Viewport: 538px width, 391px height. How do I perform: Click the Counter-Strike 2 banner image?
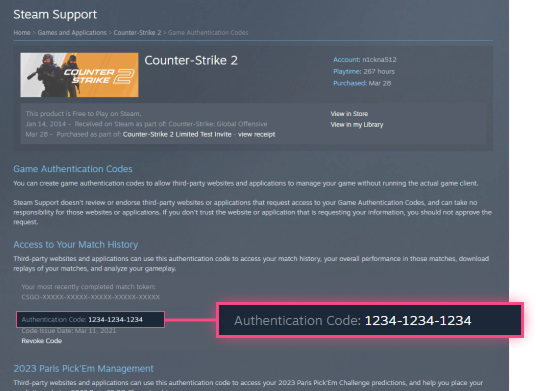pyautogui.click(x=79, y=75)
